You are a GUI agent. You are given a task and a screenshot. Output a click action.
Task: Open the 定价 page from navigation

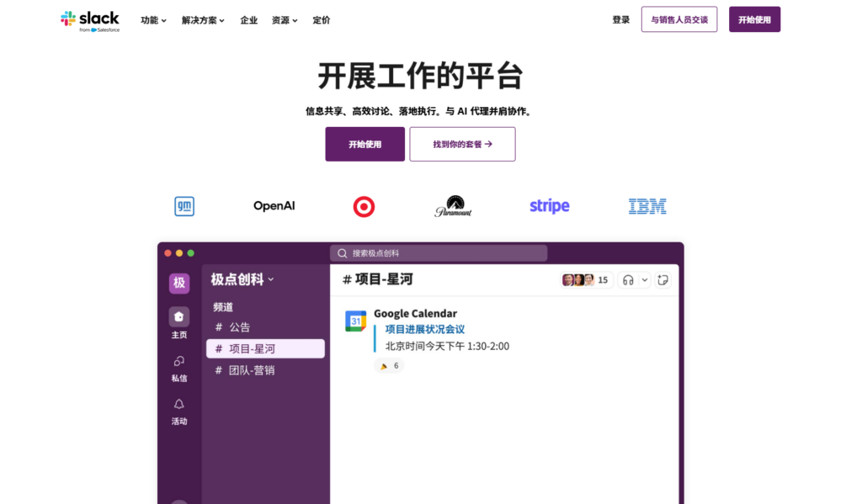(x=321, y=20)
